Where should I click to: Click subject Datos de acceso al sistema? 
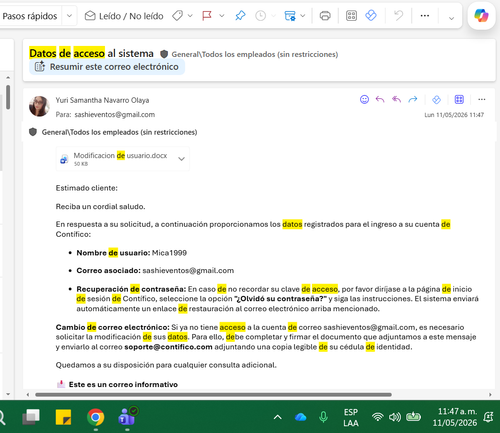(x=91, y=53)
